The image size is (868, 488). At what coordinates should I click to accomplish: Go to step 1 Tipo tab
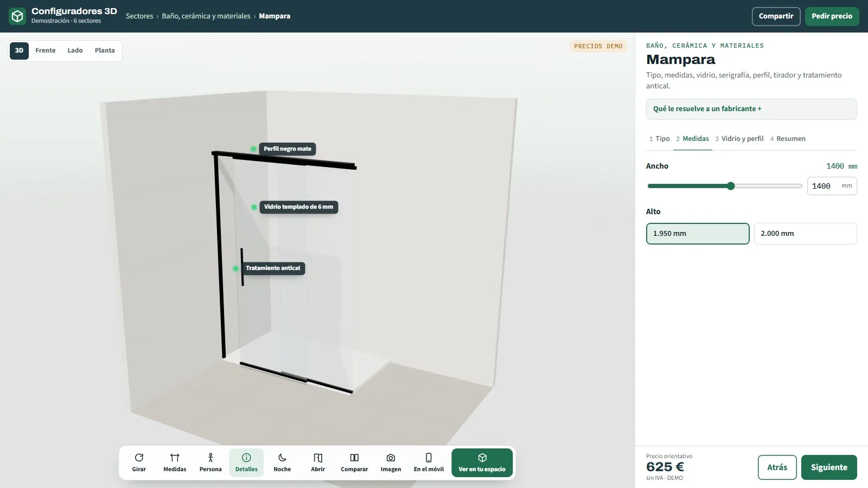659,139
